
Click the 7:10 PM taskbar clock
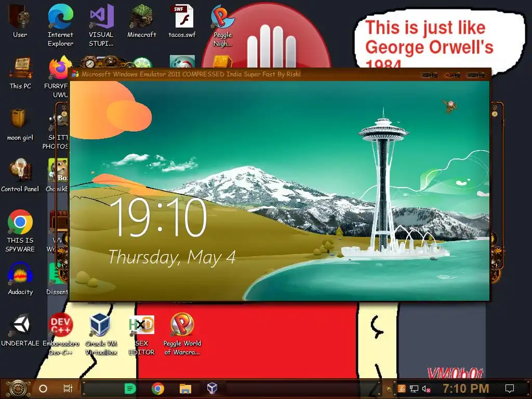[x=466, y=389]
